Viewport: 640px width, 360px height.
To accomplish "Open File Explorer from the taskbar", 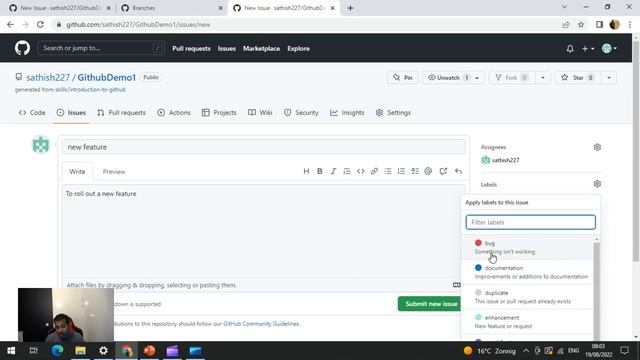I will click(80, 351).
